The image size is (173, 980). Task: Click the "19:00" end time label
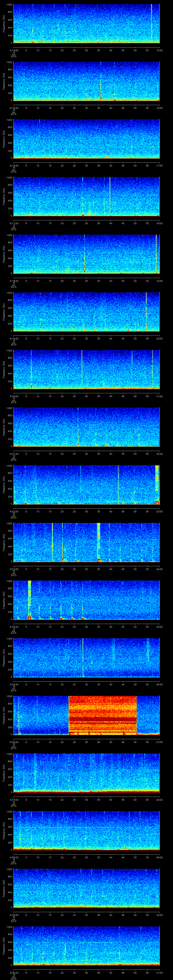pos(160,281)
